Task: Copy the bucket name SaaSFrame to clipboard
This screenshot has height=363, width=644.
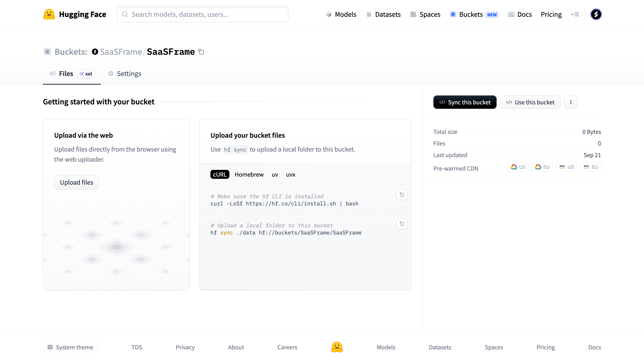Action: click(201, 52)
